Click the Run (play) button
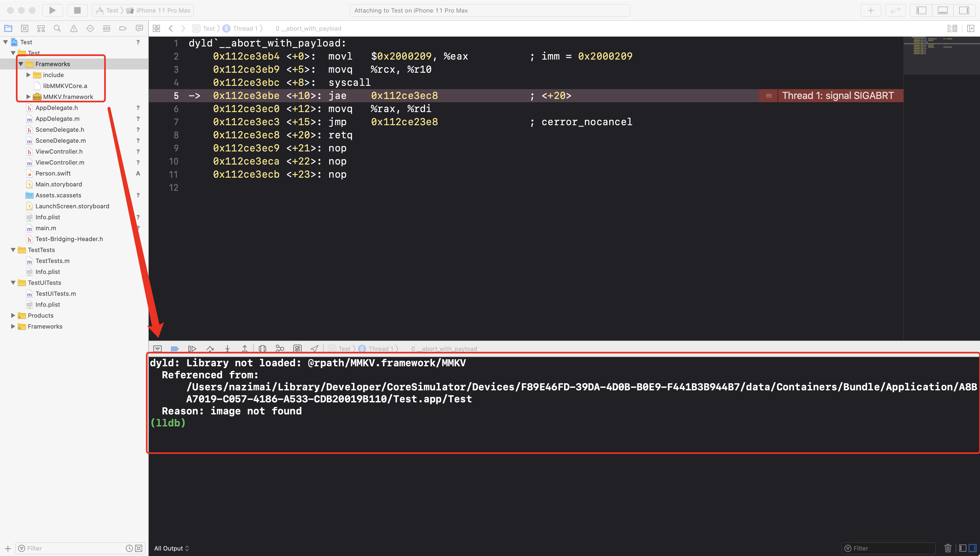Screen dimensions: 980x556 point(52,10)
